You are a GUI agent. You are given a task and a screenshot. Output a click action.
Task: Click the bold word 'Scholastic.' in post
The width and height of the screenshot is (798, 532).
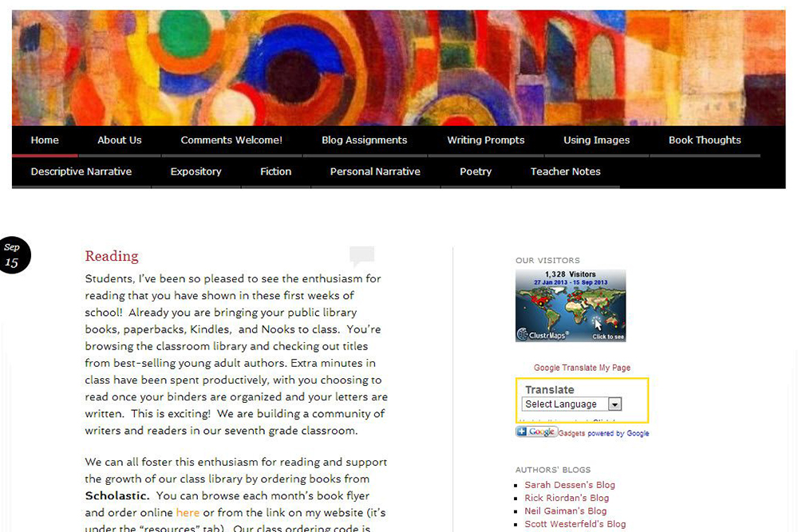(x=117, y=496)
